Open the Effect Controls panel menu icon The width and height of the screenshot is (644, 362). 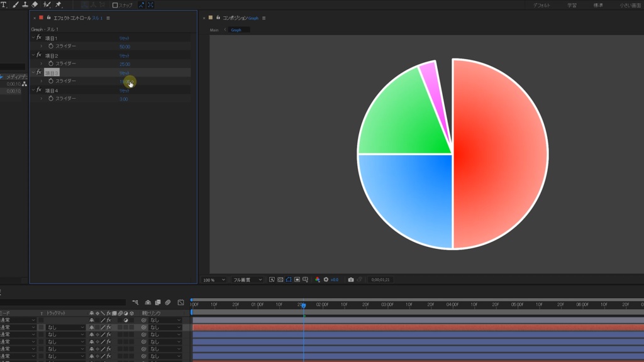(108, 18)
